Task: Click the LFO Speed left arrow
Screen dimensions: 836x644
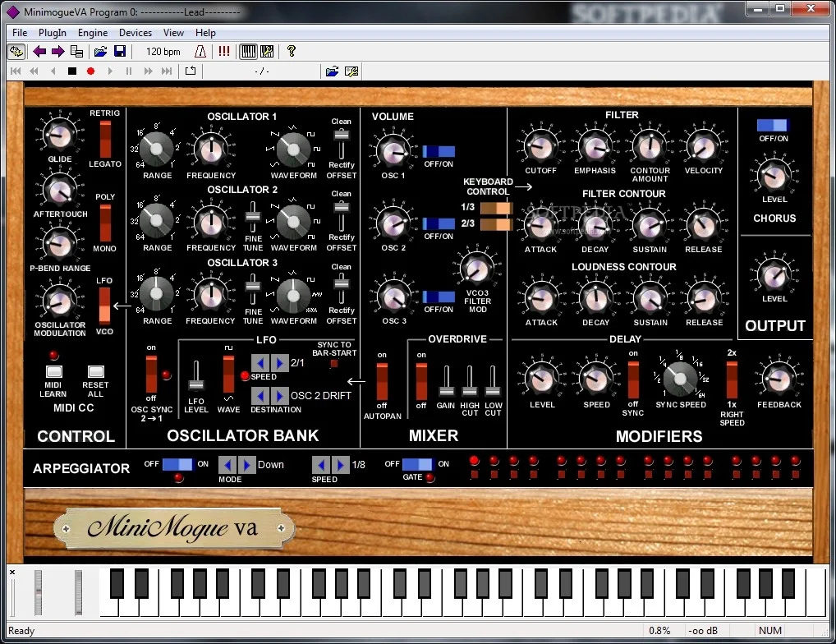Action: pyautogui.click(x=261, y=363)
